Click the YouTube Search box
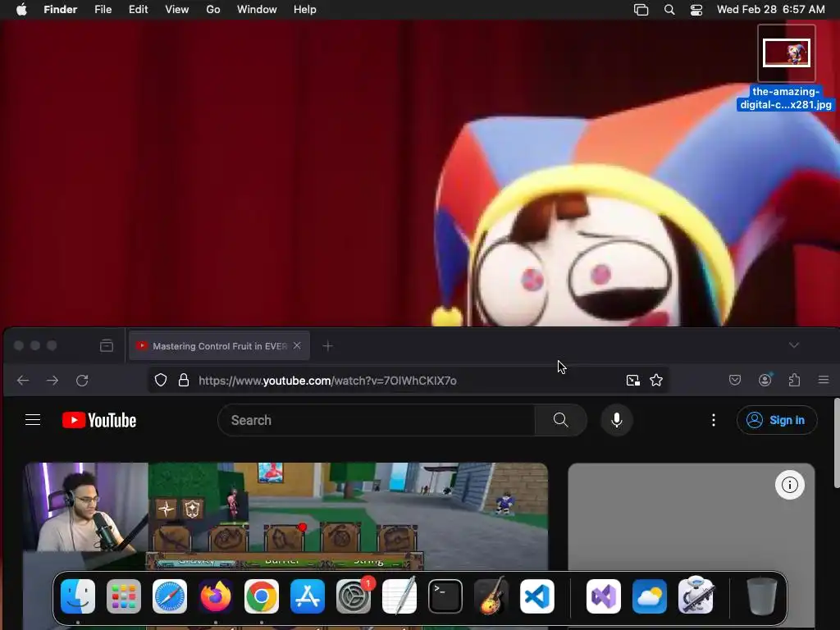This screenshot has width=840, height=630. pyautogui.click(x=376, y=420)
